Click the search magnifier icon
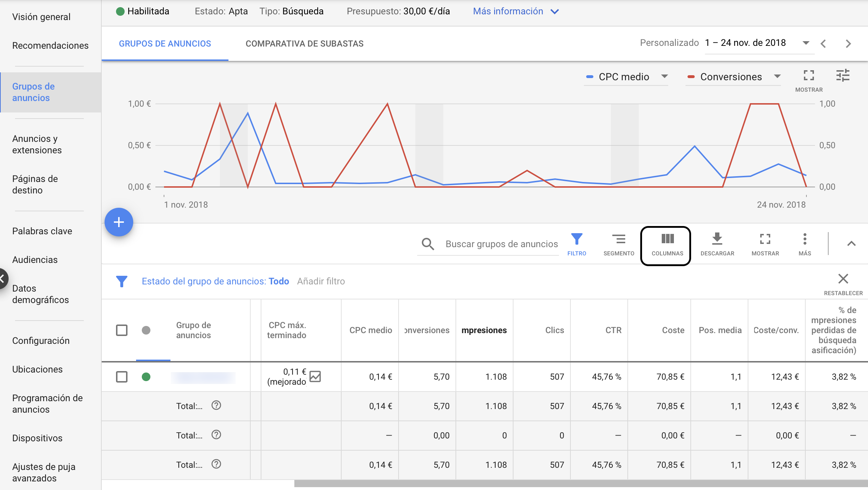Screen dimensions: 868x490 428,244
